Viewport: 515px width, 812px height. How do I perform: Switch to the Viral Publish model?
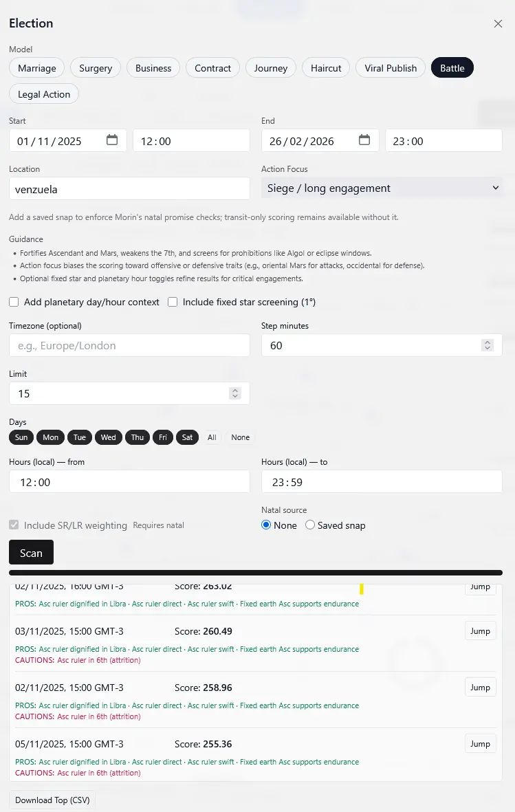pyautogui.click(x=391, y=68)
